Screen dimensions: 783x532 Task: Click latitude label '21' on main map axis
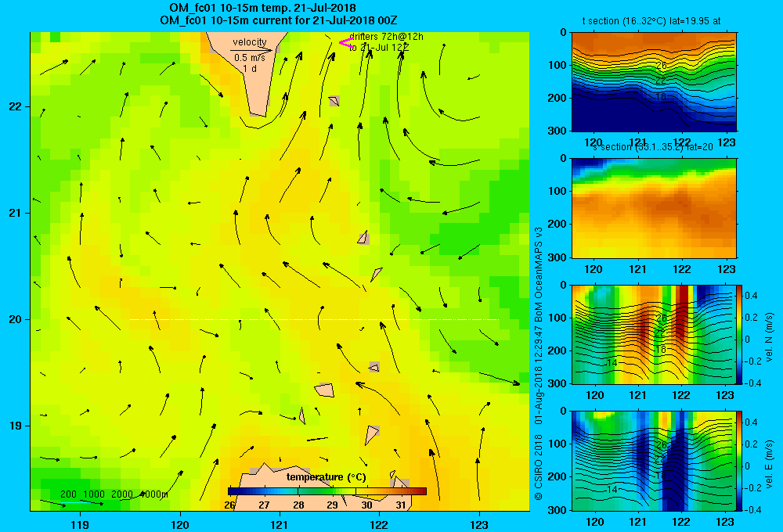tap(15, 213)
